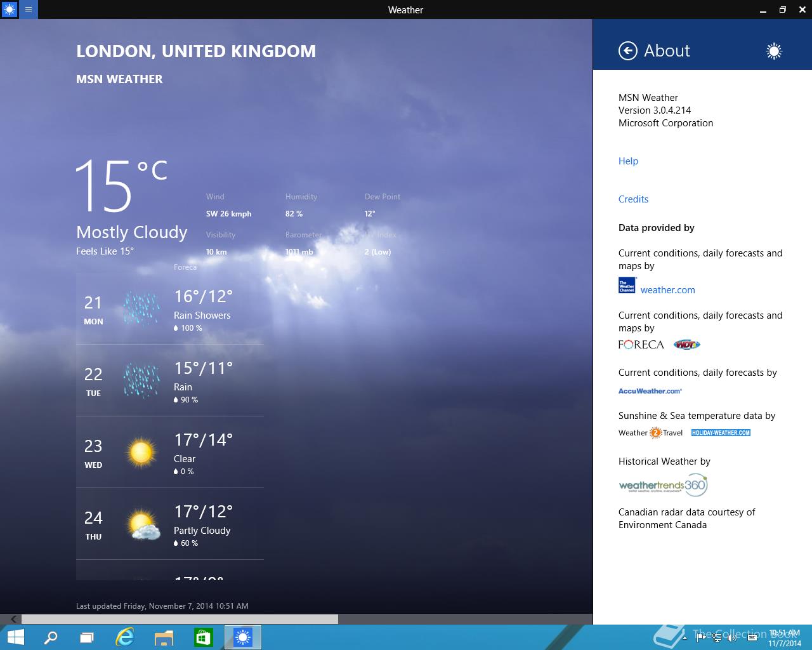Click the SW 26 kmph wind value

pos(228,214)
